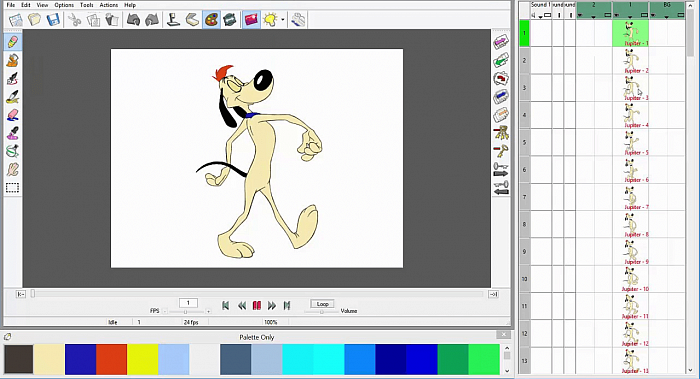The width and height of the screenshot is (700, 379).
Task: Click the fast forward playback button
Action: pos(271,305)
